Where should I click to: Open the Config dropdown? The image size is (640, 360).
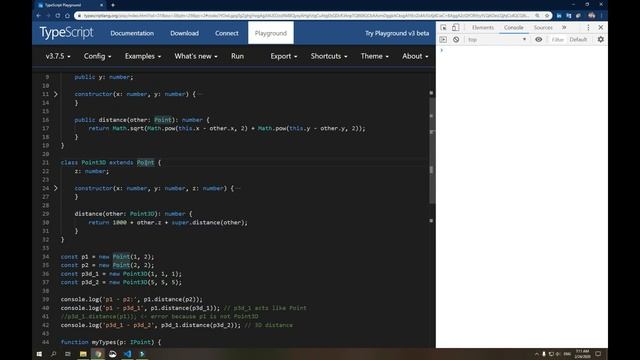tap(97, 56)
